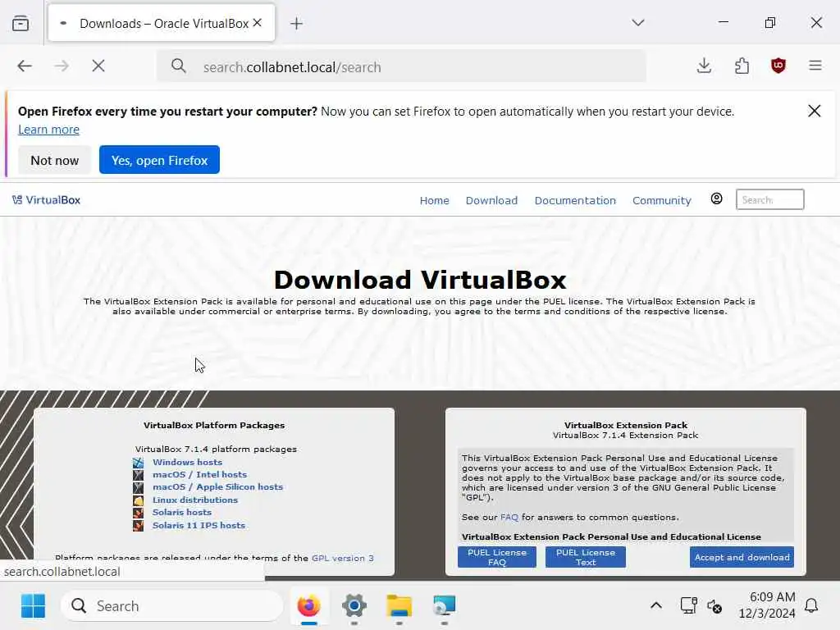The width and height of the screenshot is (840, 630).
Task: Open File Explorer in the taskbar
Action: (x=399, y=606)
